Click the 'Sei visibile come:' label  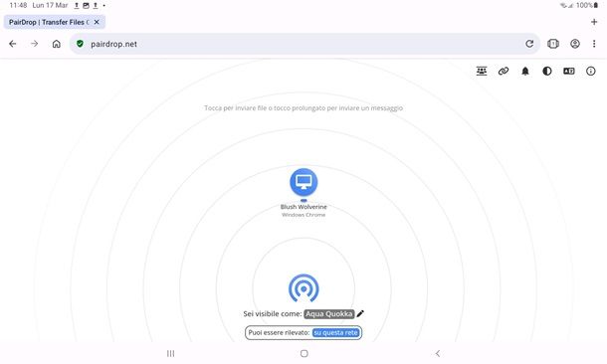(272, 313)
